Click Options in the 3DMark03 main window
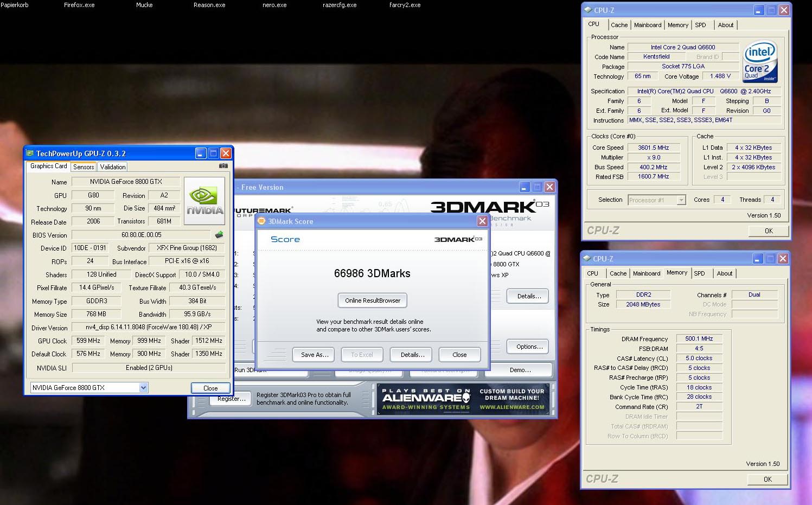 tap(528, 347)
